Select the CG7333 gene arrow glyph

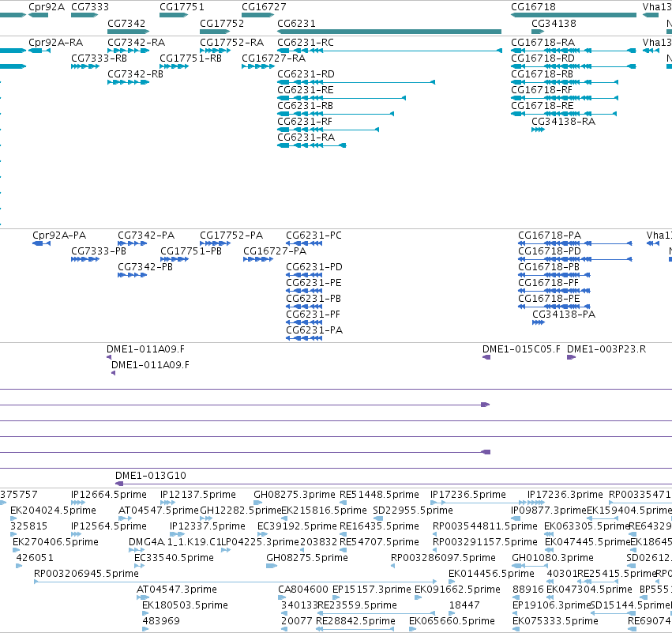(84, 15)
